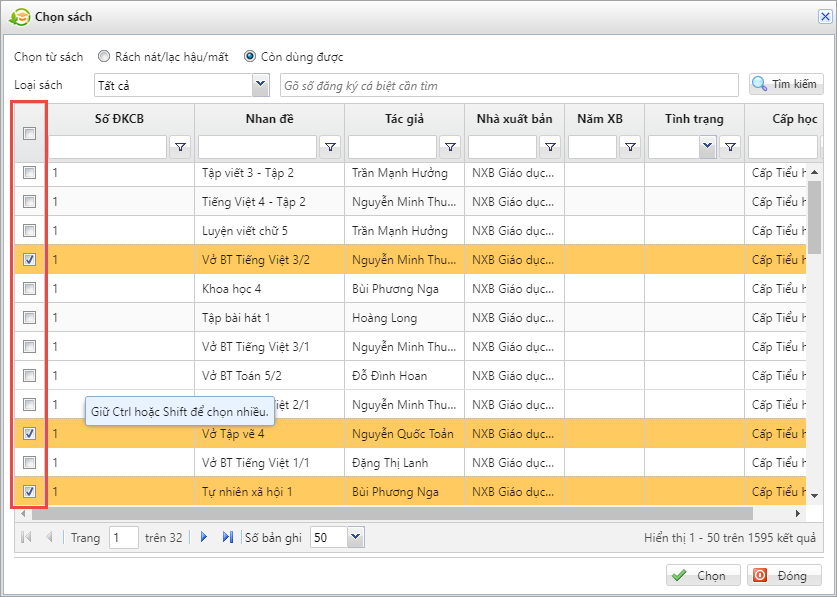837x597 pixels.
Task: Click filter icon in Số ĐKCB column
Action: 180,148
